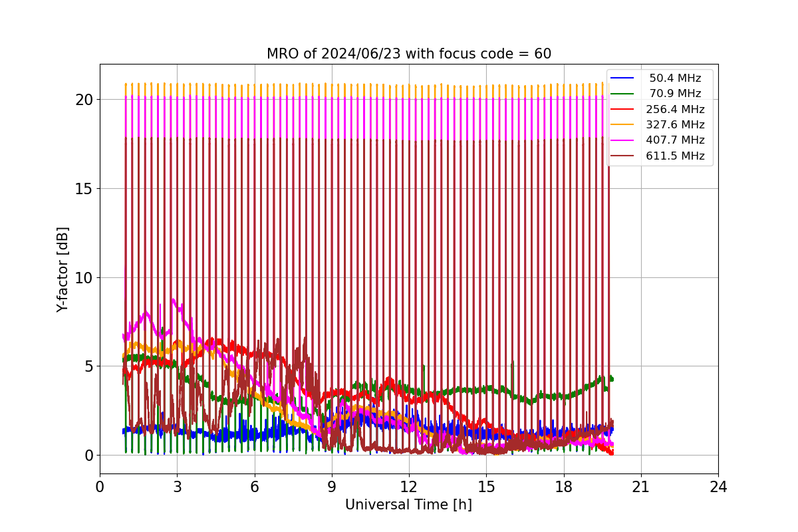The width and height of the screenshot is (798, 532).
Task: Click the y-axis tick label 5
Action: tap(89, 366)
